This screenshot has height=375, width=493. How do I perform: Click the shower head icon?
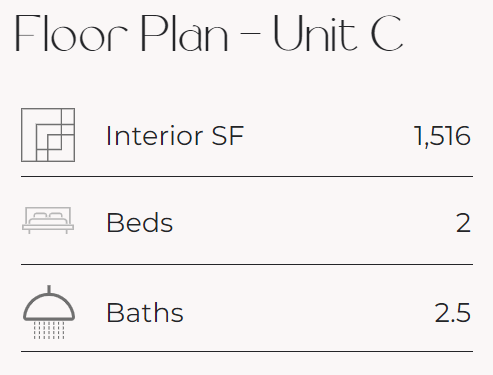pyautogui.click(x=49, y=312)
